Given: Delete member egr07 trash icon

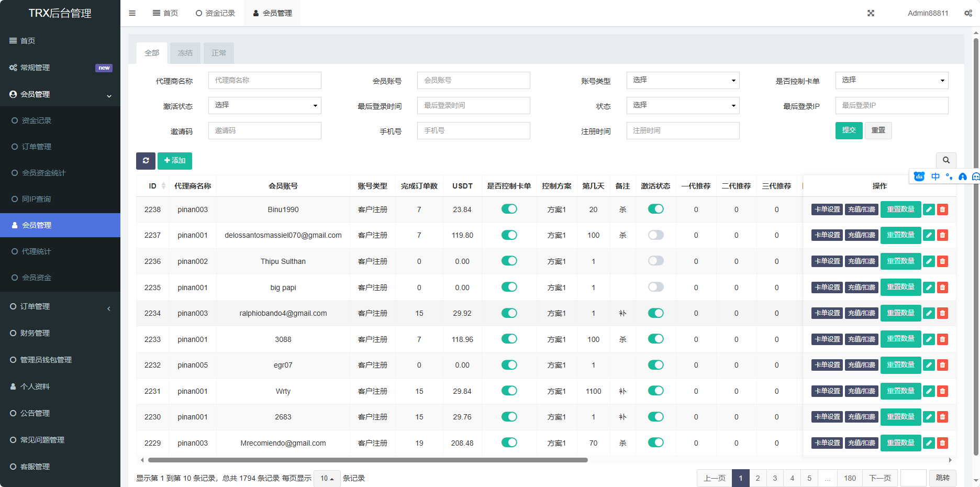Looking at the screenshot, I should tap(942, 365).
